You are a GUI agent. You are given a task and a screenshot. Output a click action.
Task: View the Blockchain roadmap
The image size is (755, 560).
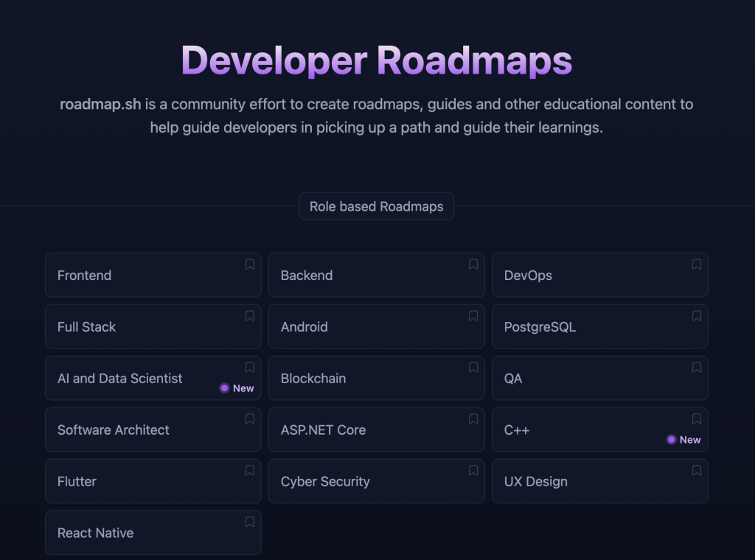click(x=377, y=378)
